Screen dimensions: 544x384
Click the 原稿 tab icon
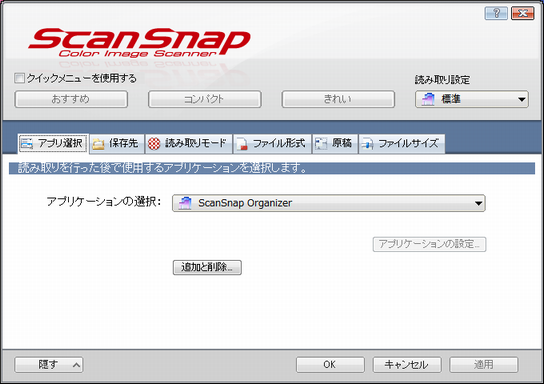(321, 143)
